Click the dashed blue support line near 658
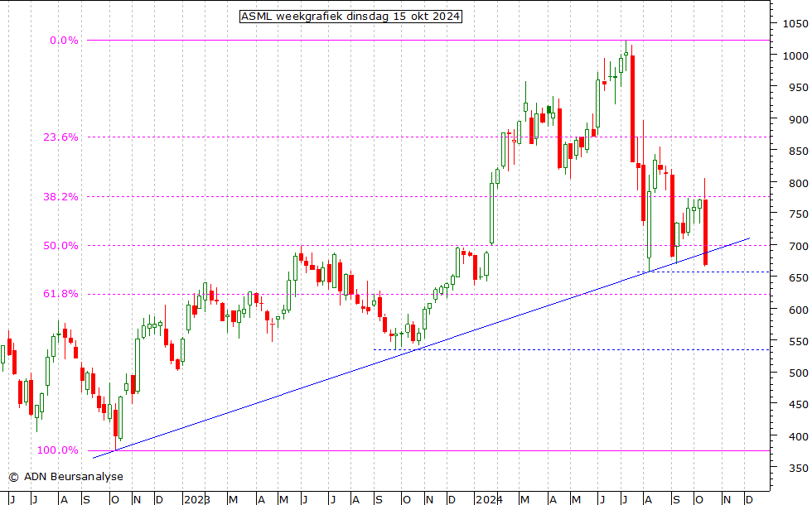The image size is (812, 505). tap(703, 272)
